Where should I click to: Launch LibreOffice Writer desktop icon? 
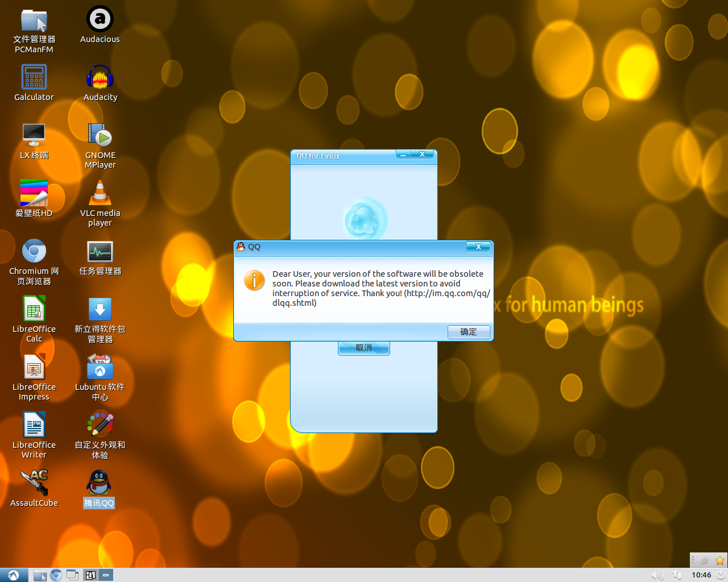34,425
